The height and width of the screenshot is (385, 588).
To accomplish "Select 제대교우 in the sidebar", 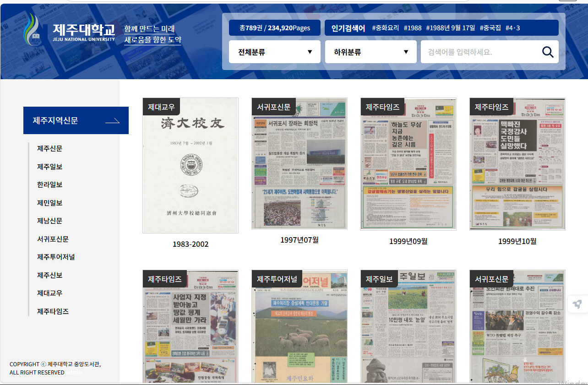I will [x=50, y=293].
